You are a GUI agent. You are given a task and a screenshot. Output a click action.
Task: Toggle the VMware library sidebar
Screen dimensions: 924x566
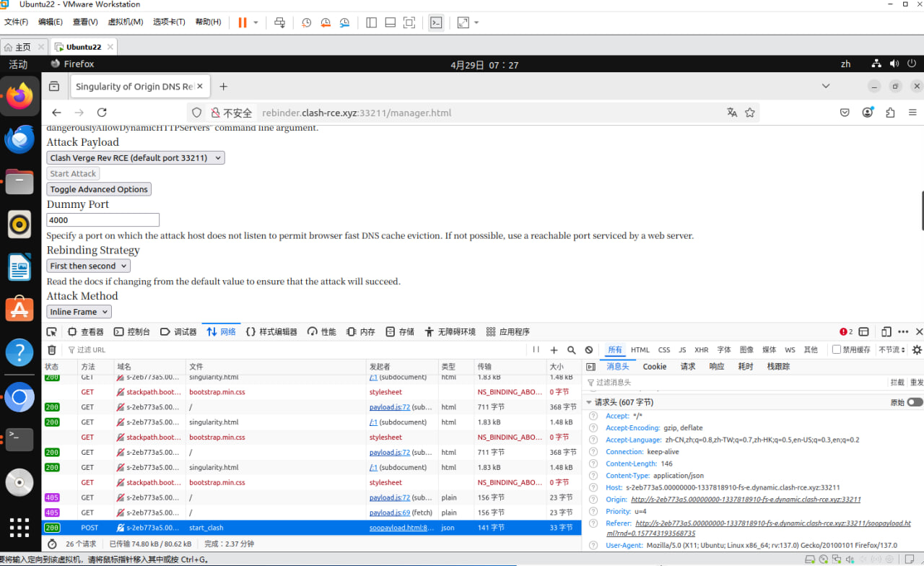coord(372,22)
